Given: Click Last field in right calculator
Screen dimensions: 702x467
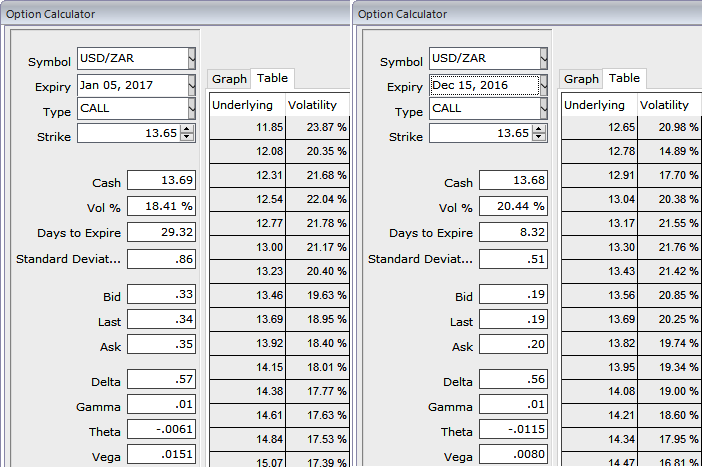Looking at the screenshot, I should 514,319.
